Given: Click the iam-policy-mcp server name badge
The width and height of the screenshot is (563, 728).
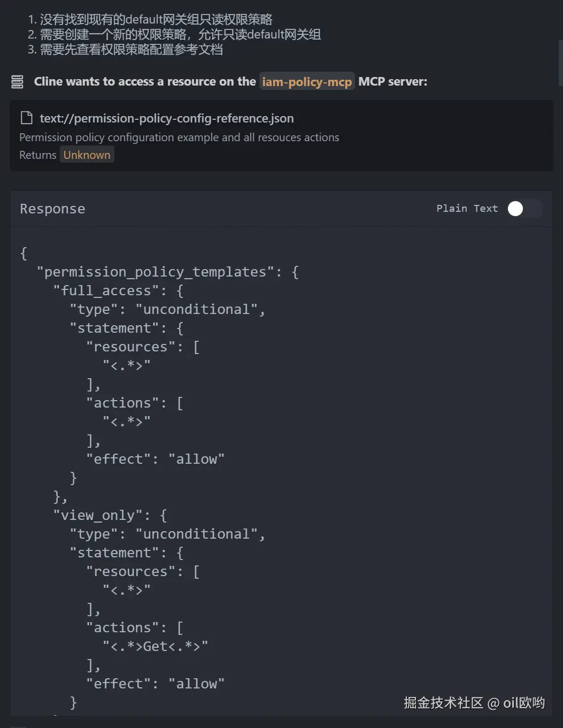Looking at the screenshot, I should (x=307, y=82).
